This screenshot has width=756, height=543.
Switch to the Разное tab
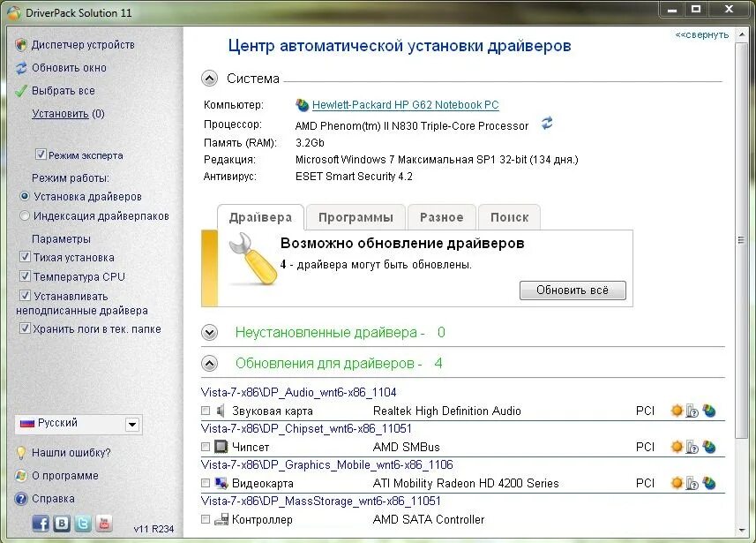click(x=442, y=218)
